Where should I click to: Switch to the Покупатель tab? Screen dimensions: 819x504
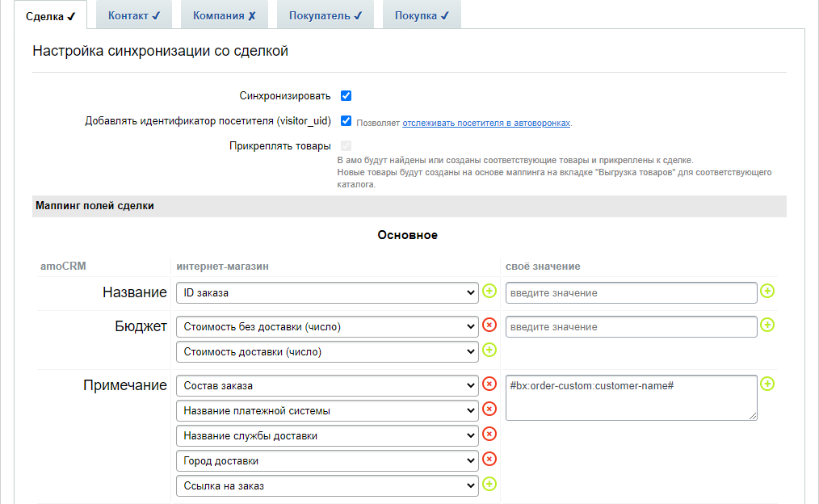click(325, 15)
